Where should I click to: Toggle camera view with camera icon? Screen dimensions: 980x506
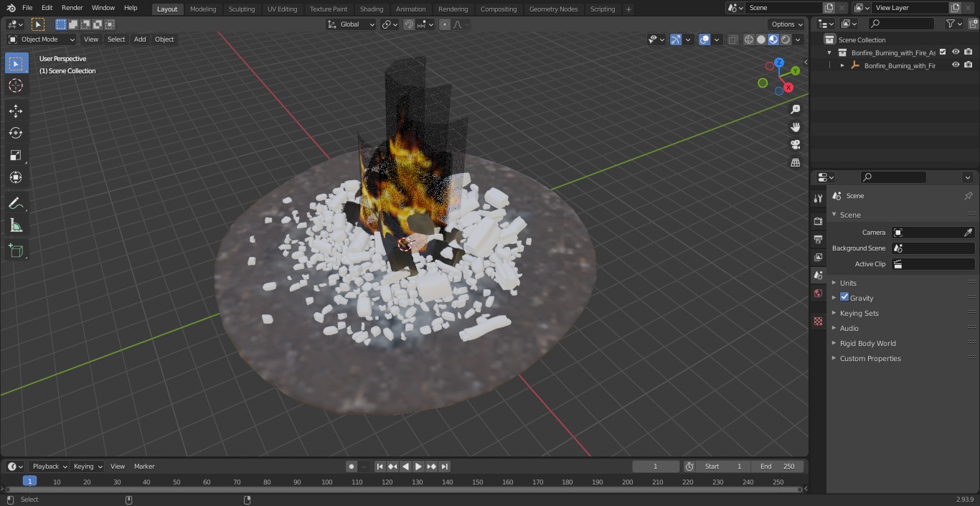pos(795,145)
